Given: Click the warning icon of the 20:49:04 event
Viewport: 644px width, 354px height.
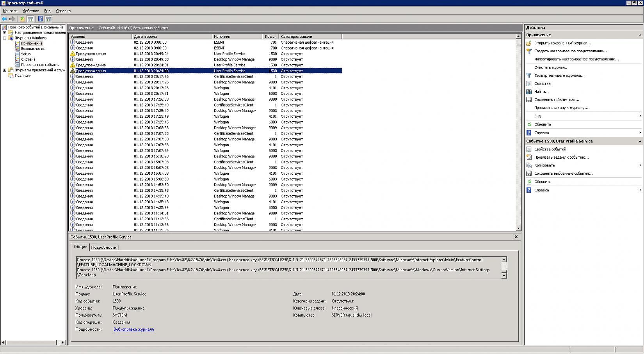Looking at the screenshot, I should [73, 54].
